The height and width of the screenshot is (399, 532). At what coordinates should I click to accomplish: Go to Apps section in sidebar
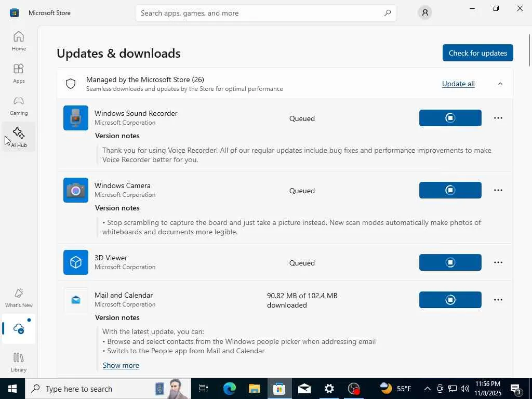point(19,73)
